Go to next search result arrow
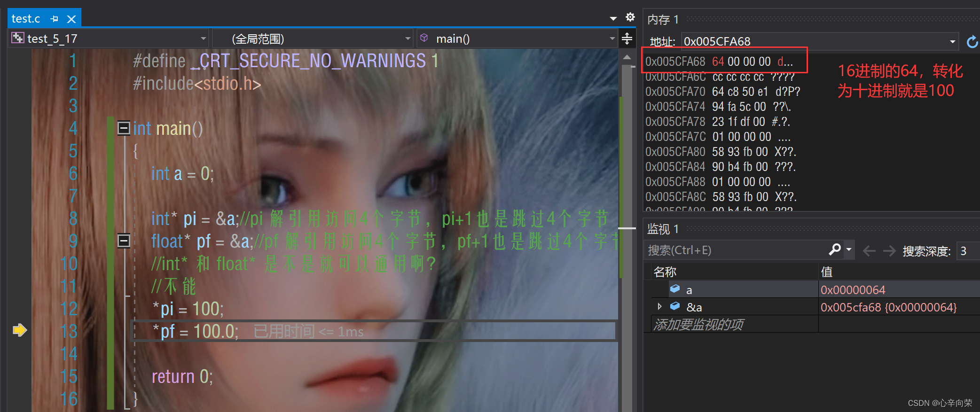The width and height of the screenshot is (980, 412). coord(889,251)
